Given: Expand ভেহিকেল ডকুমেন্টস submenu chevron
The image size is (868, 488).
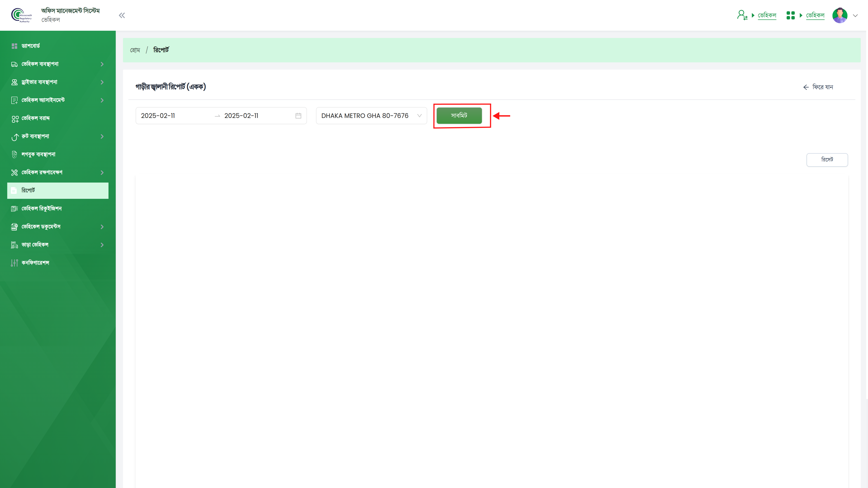Looking at the screenshot, I should [102, 227].
